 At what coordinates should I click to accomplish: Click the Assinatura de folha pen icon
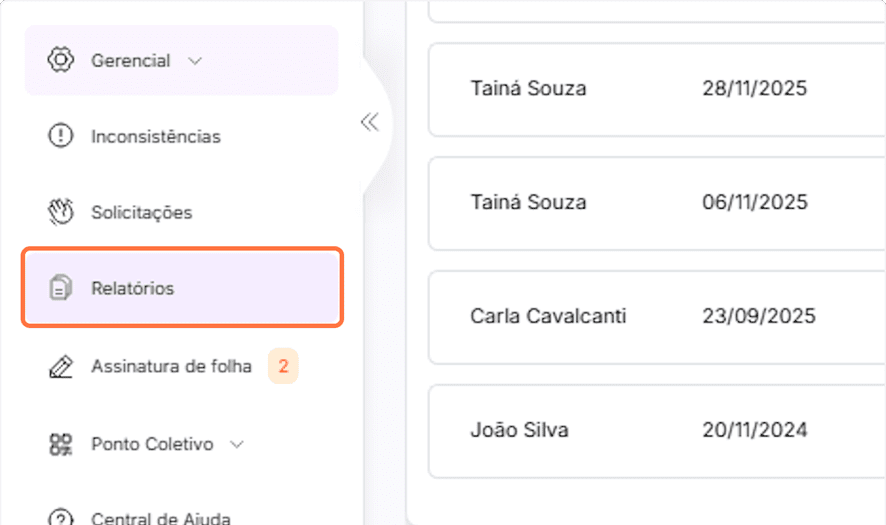[x=61, y=367]
